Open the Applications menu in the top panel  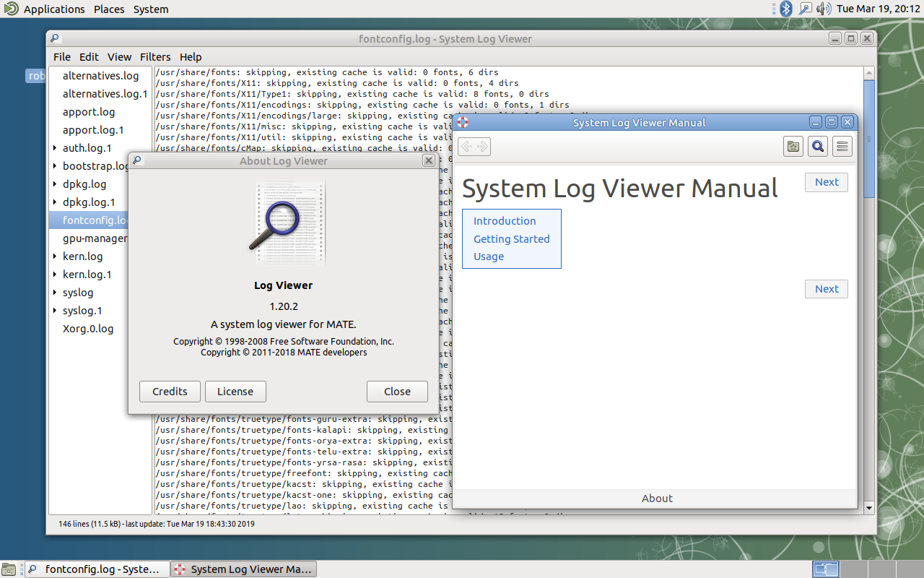[54, 9]
